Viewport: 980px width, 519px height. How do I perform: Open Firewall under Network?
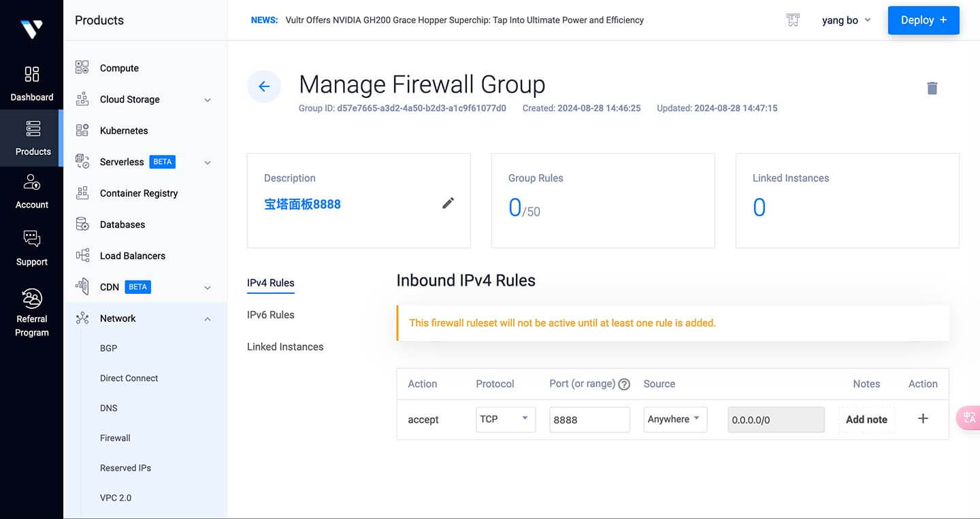point(115,438)
